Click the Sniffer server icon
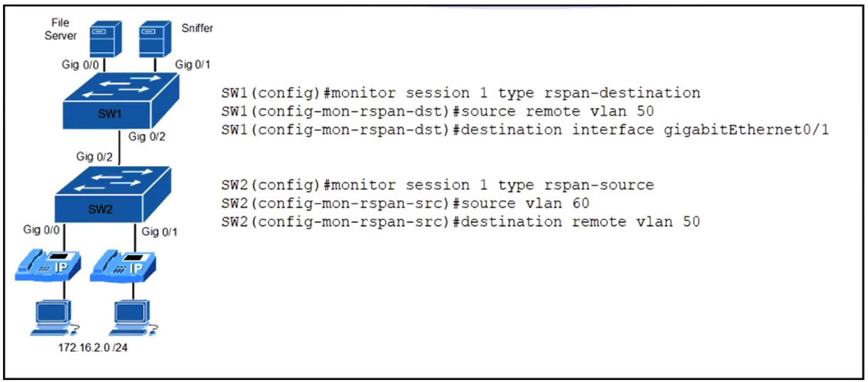This screenshot has width=868, height=382. point(155,39)
